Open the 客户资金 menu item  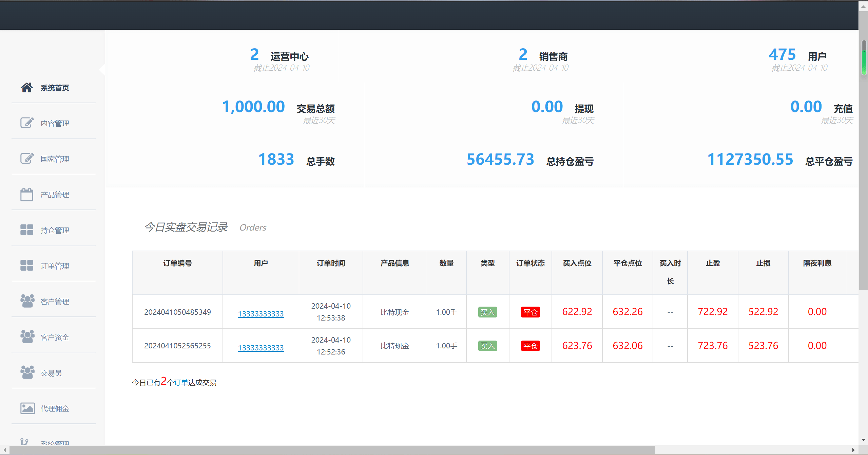tap(55, 337)
